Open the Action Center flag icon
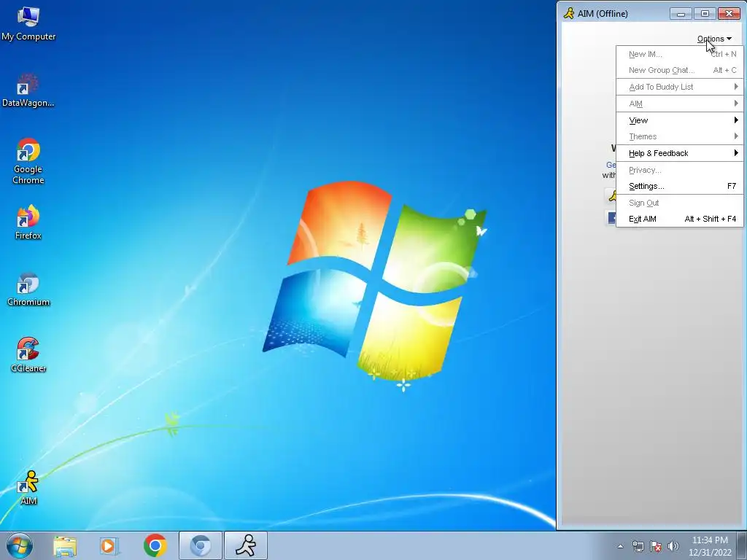The width and height of the screenshot is (747, 560). 656,546
